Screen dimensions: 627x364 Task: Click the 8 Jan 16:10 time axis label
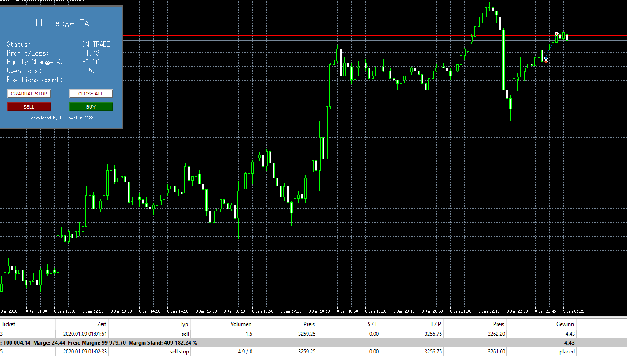(x=235, y=311)
